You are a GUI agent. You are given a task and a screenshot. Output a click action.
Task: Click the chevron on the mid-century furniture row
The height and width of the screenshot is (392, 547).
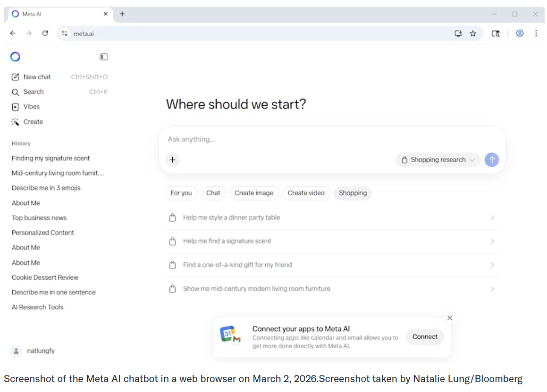point(492,289)
